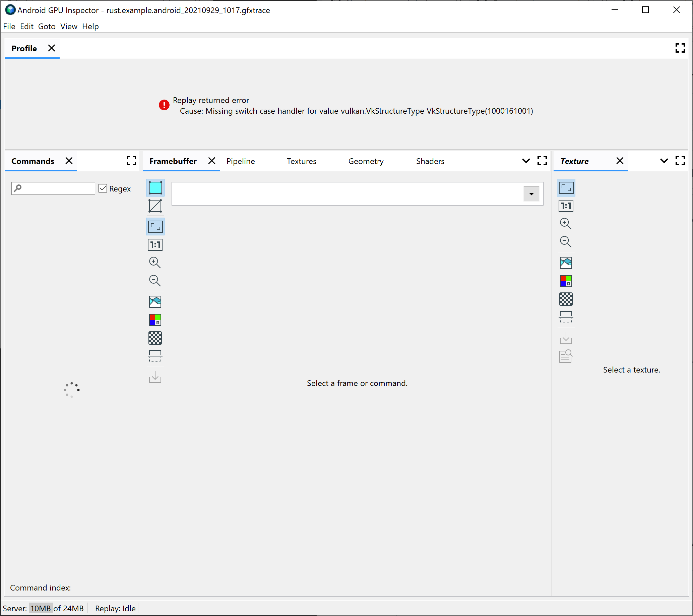Expand Framebuffer tab group chevron

(525, 161)
